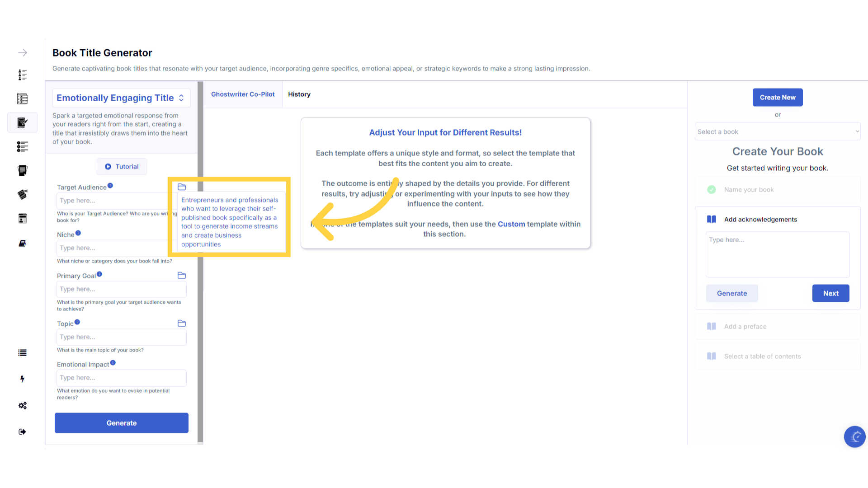The height and width of the screenshot is (488, 868).
Task: Click the Create New button
Action: pos(777,98)
